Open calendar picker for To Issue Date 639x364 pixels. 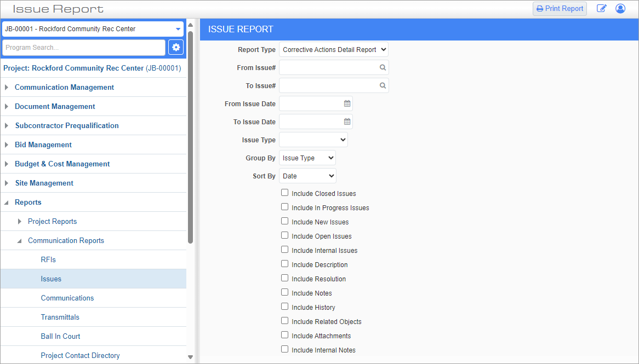click(x=347, y=121)
